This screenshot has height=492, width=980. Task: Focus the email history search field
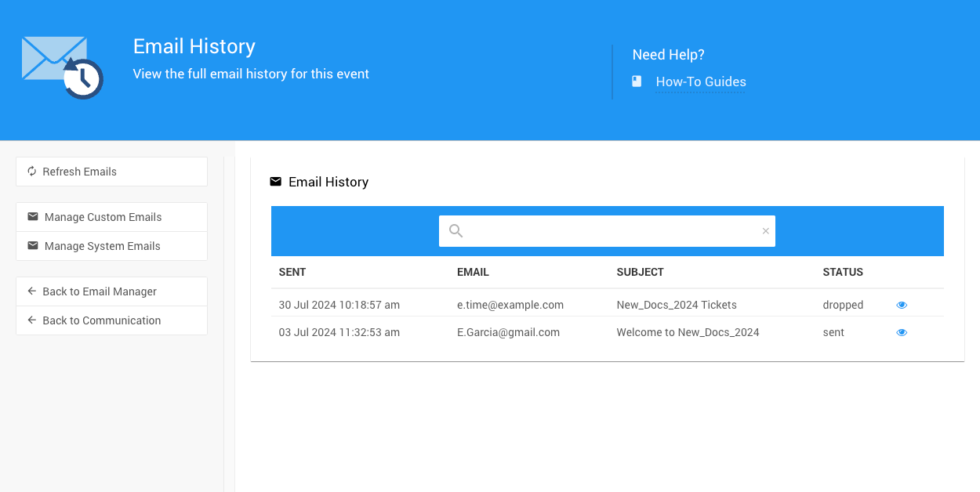point(612,231)
